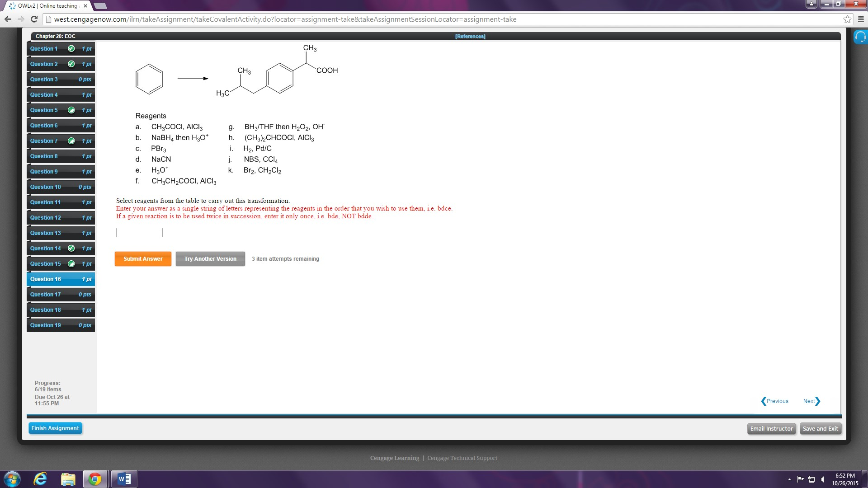Open Question 3 from the sidebar
The width and height of the screenshot is (868, 488).
coord(45,79)
